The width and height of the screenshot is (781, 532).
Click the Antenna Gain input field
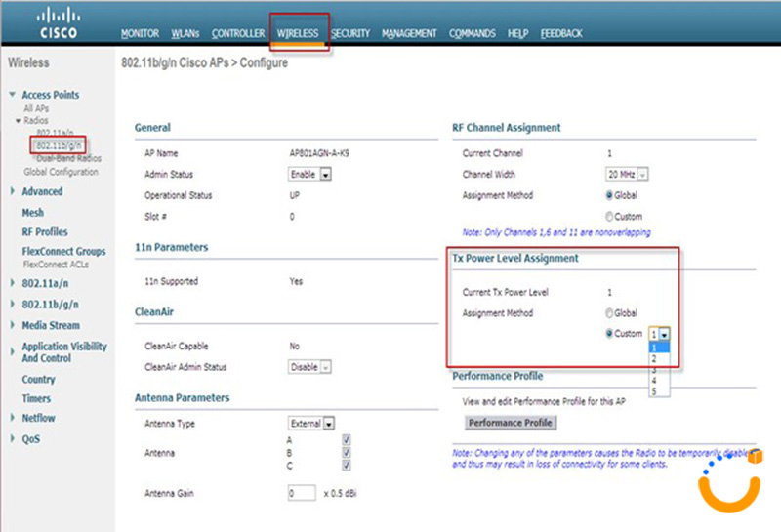[x=302, y=494]
